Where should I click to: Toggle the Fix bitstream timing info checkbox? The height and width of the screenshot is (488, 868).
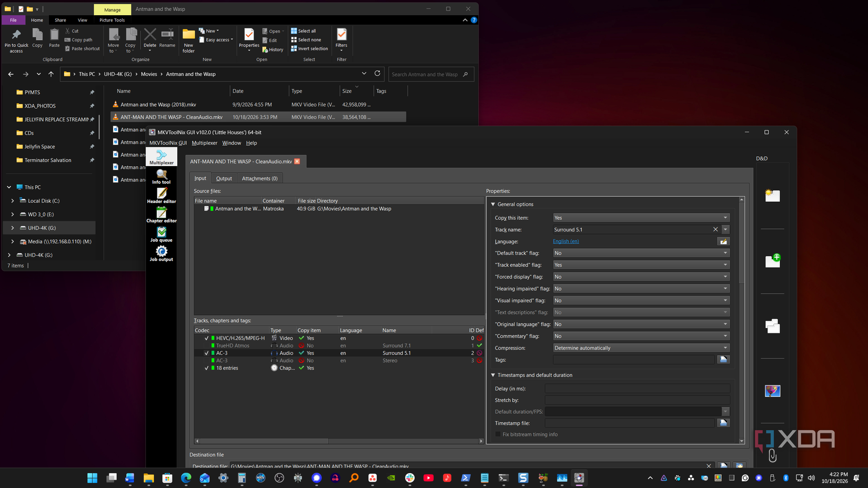coord(498,434)
